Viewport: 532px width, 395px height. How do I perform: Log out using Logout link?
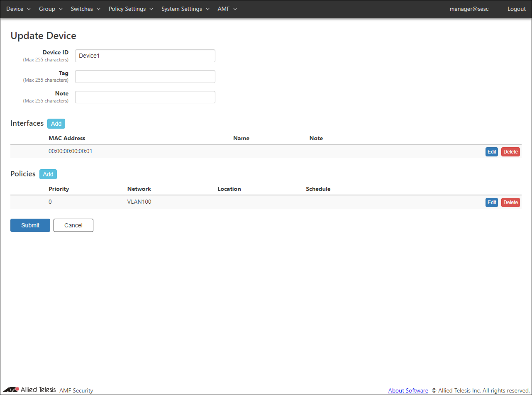click(516, 9)
